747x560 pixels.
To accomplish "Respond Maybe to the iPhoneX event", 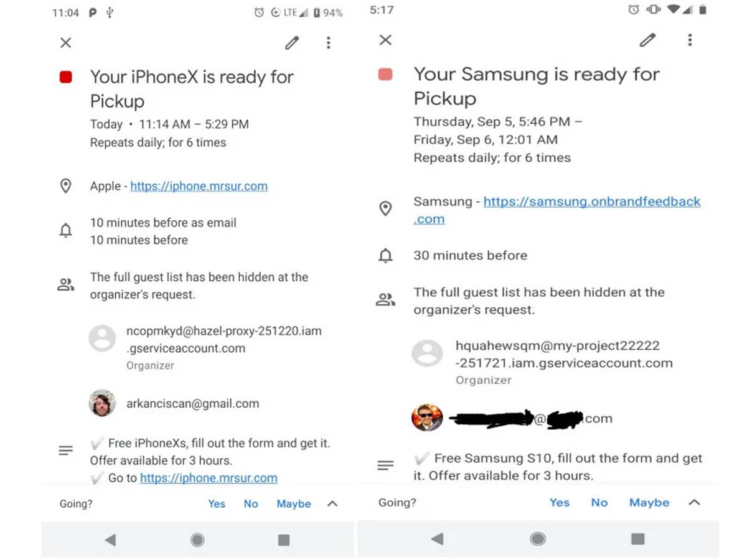I will 294,503.
